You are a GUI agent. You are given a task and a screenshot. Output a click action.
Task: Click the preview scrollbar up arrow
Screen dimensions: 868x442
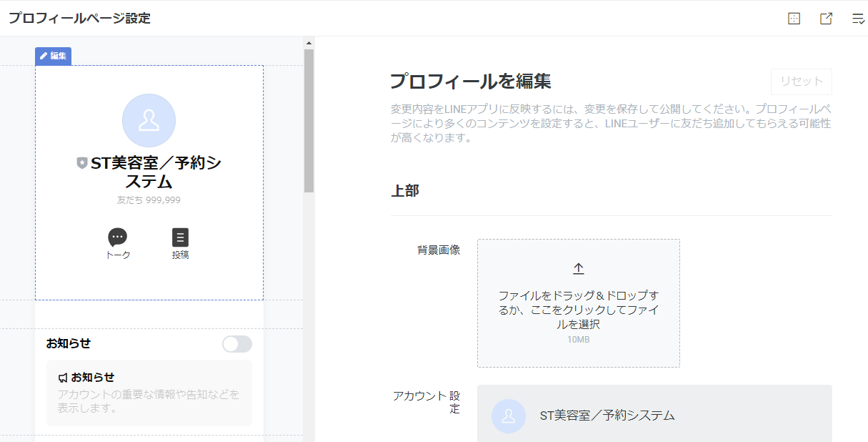(309, 43)
